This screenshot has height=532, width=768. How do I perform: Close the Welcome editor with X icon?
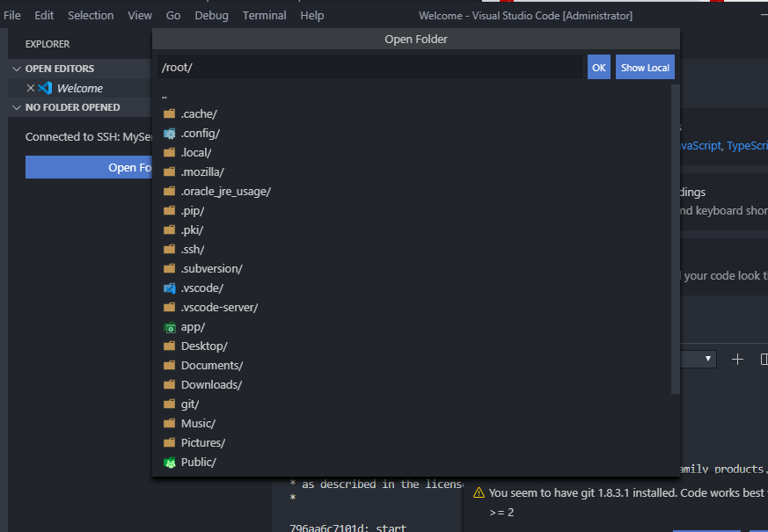(31, 88)
